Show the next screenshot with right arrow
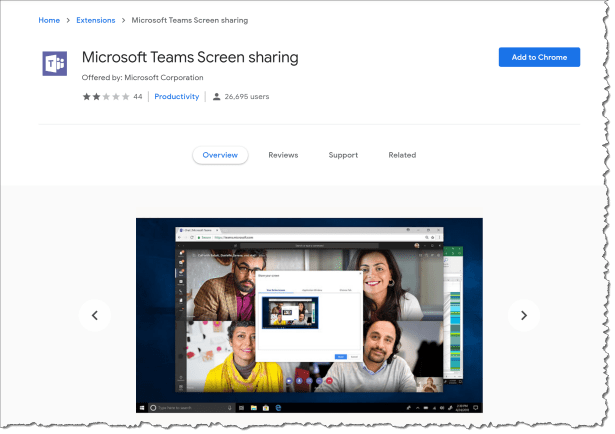Image resolution: width=615 pixels, height=434 pixels. (524, 315)
